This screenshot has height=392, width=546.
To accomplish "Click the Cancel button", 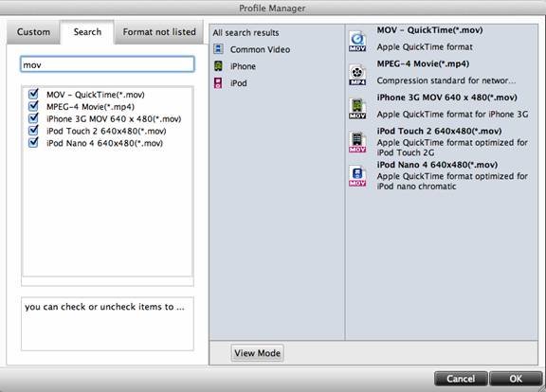I will (461, 379).
